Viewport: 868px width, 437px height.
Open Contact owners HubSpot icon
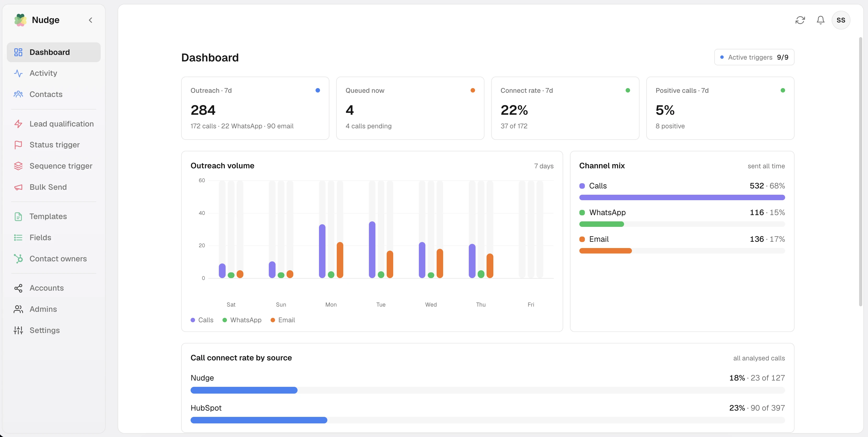18,259
